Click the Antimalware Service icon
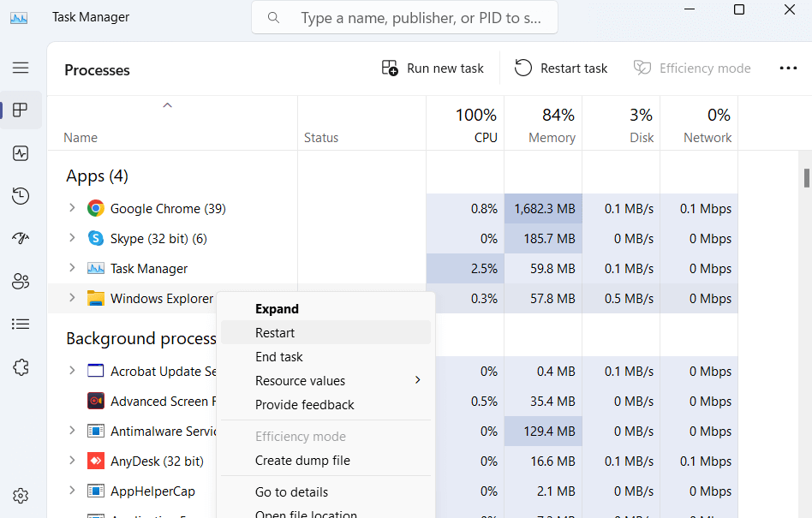Screen dimensions: 812x518 click(x=96, y=431)
